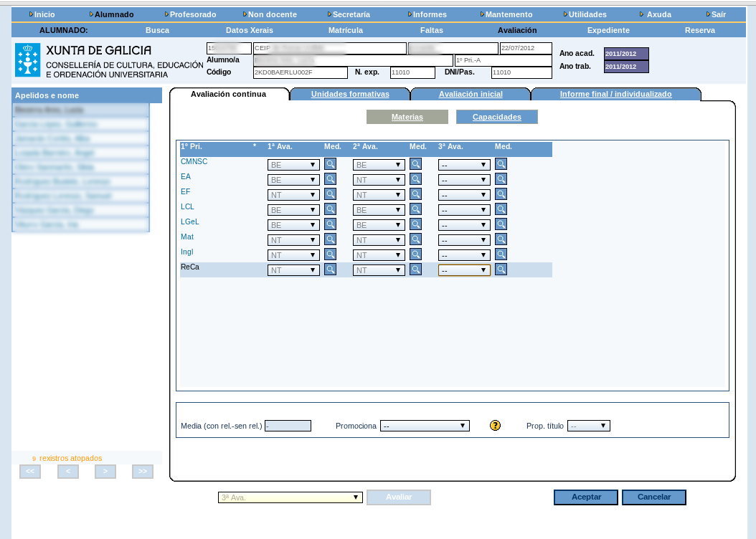Click the N. exp. input field
The image size is (756, 539).
coord(412,72)
